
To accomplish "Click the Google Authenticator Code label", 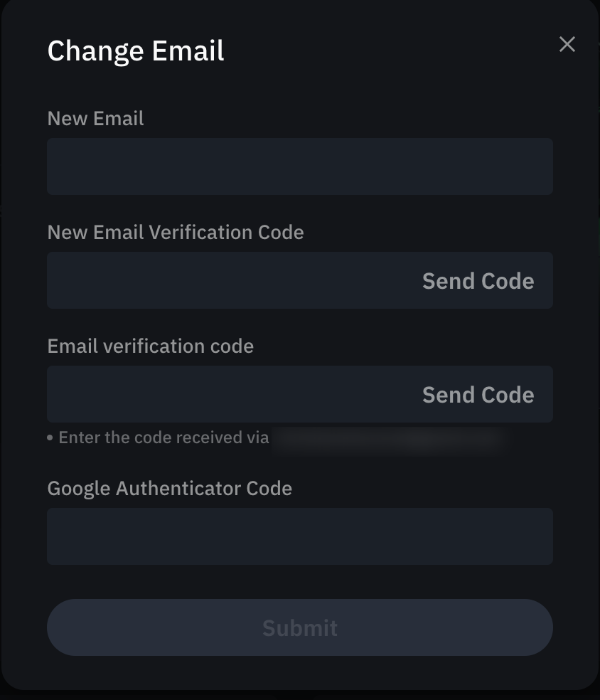I will coord(169,489).
